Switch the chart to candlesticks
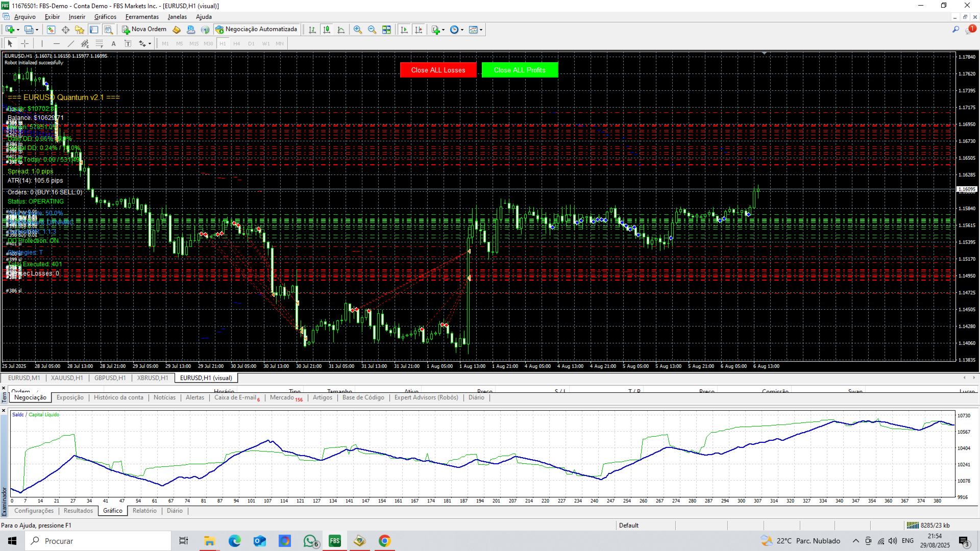 coord(327,30)
